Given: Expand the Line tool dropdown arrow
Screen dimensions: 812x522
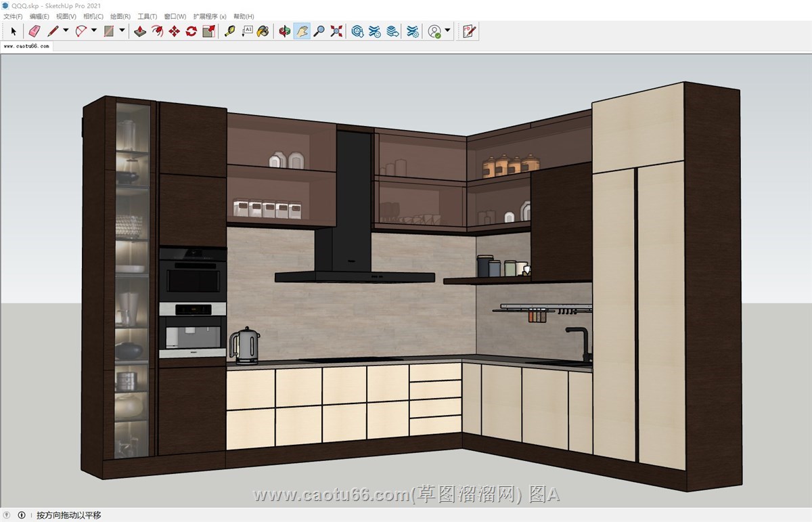Looking at the screenshot, I should coord(66,30).
